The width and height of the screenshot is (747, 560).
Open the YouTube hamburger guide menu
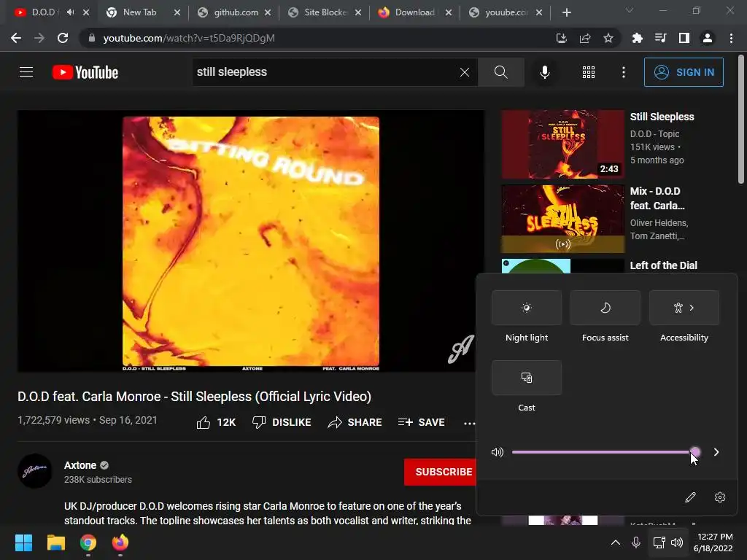tap(26, 72)
